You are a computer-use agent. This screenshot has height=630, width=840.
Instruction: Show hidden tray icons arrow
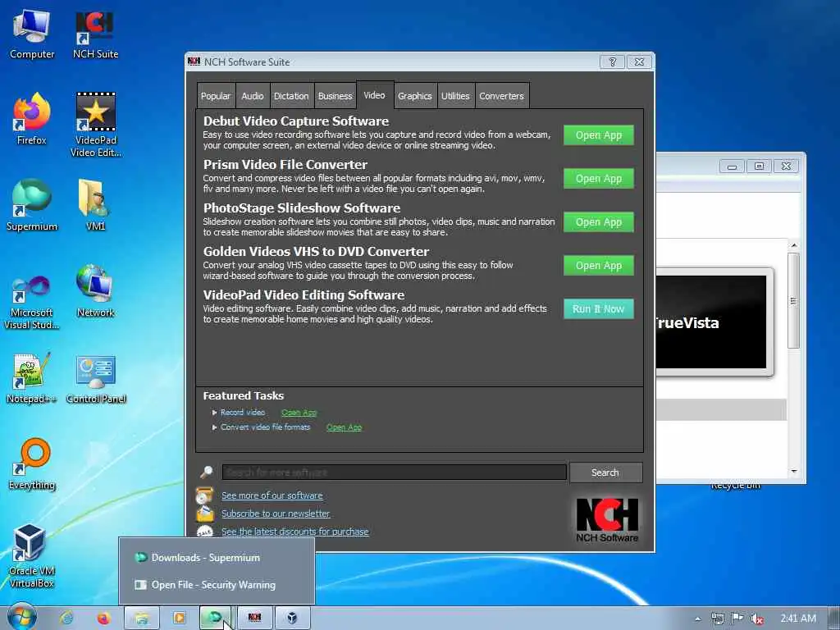pos(697,619)
